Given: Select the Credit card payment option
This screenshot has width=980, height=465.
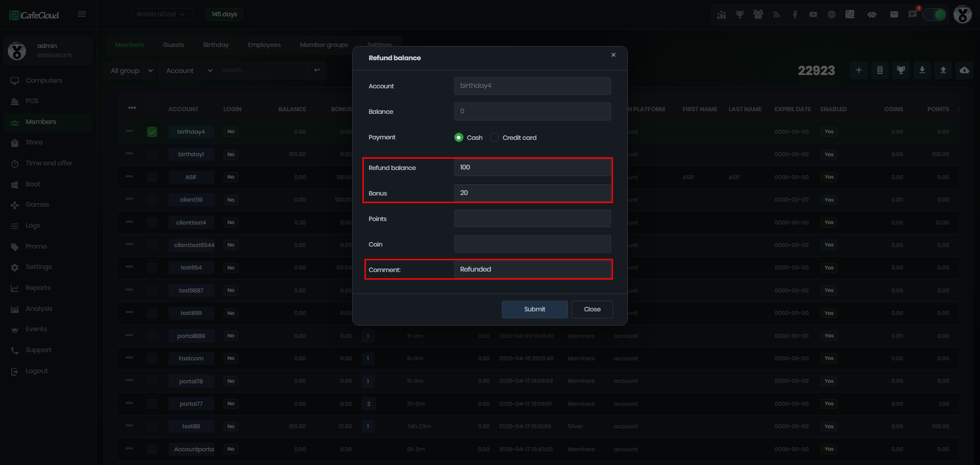Looking at the screenshot, I should click(x=495, y=137).
